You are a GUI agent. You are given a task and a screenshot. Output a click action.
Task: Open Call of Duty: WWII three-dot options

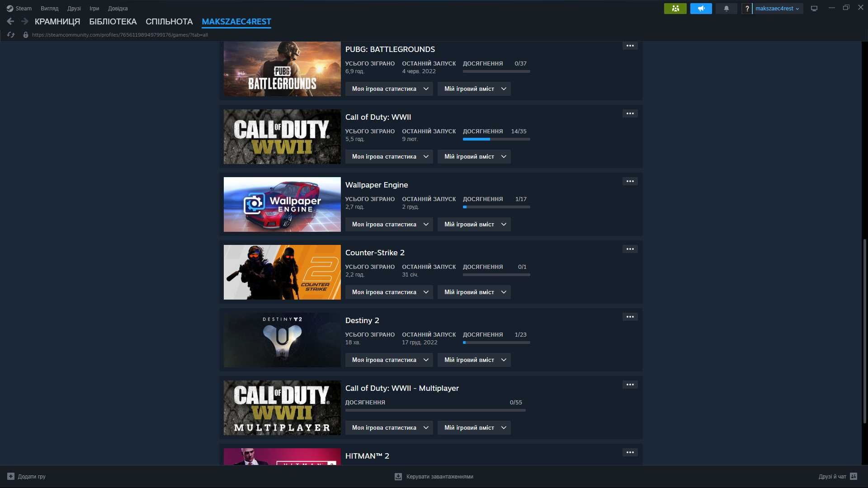tap(630, 113)
